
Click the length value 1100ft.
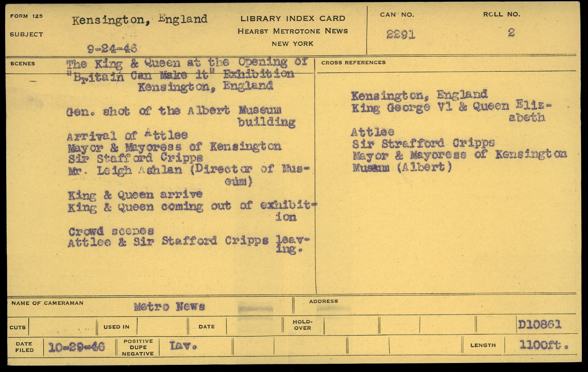(x=544, y=345)
